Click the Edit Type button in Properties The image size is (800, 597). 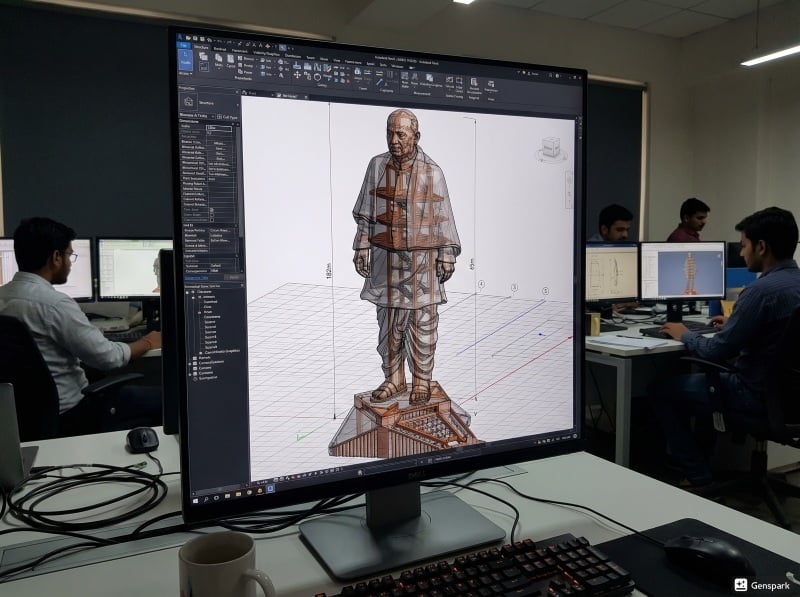[x=228, y=117]
